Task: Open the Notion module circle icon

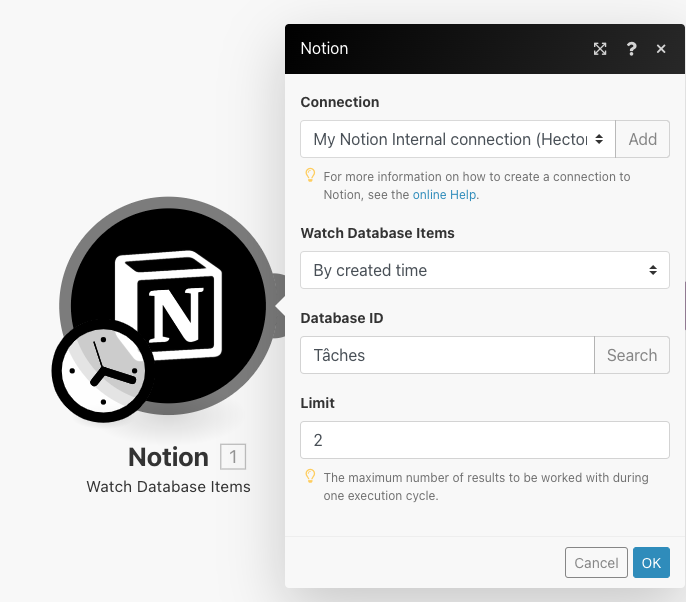Action: (168, 305)
